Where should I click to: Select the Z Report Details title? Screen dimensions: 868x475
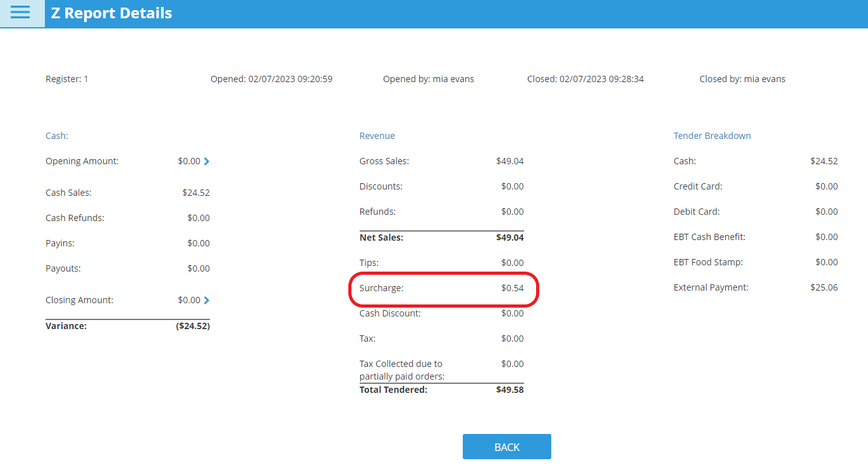(111, 13)
